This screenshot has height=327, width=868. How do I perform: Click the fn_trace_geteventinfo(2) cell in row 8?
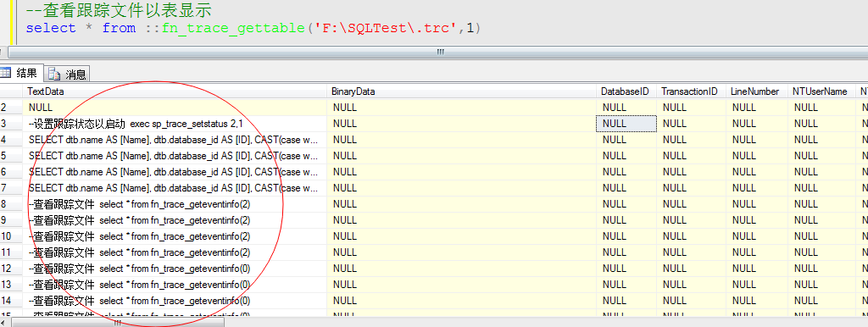pyautogui.click(x=175, y=204)
